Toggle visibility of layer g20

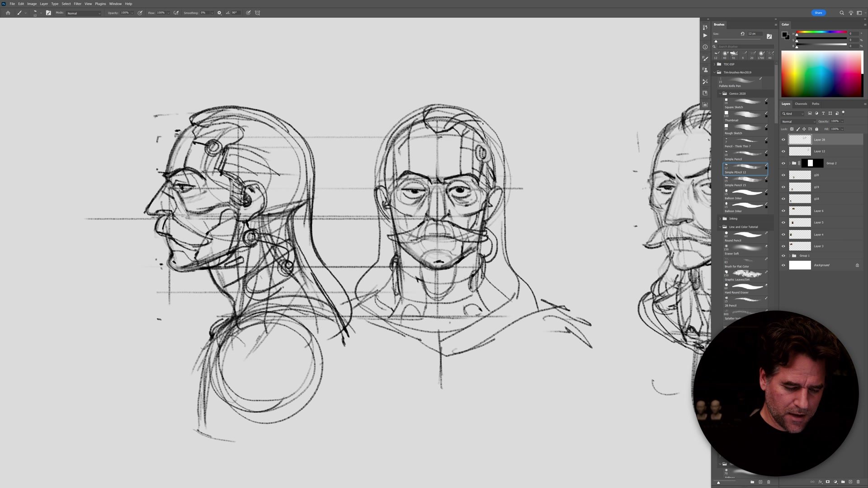(x=783, y=175)
